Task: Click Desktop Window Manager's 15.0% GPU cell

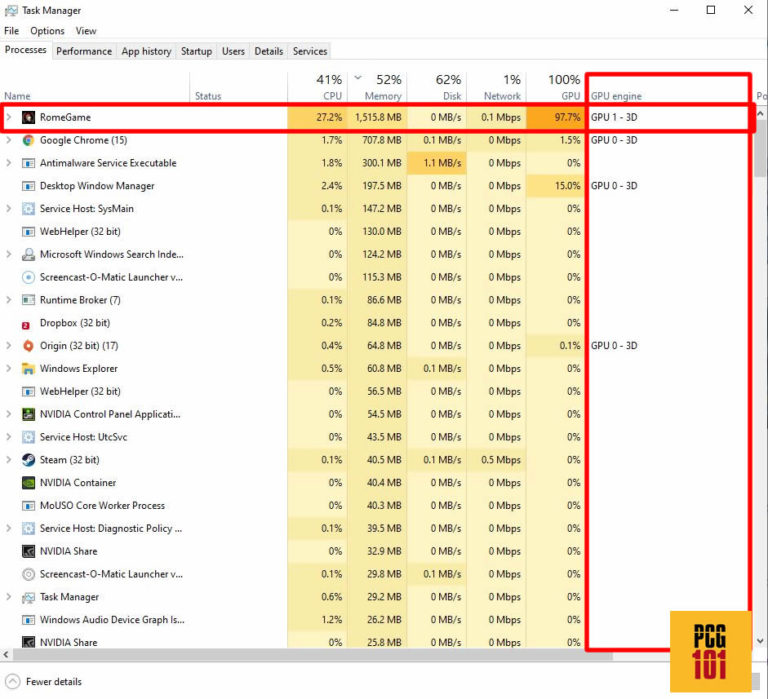Action: [556, 186]
